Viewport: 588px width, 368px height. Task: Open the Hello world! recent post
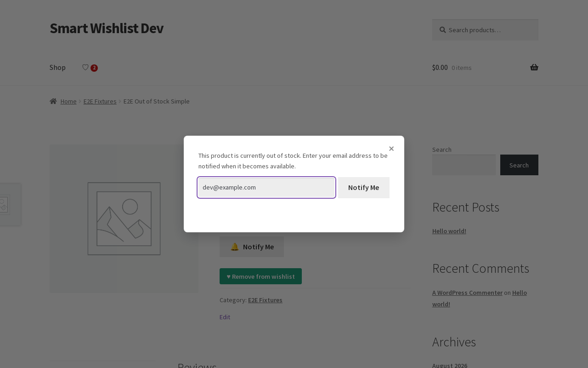[x=449, y=231]
